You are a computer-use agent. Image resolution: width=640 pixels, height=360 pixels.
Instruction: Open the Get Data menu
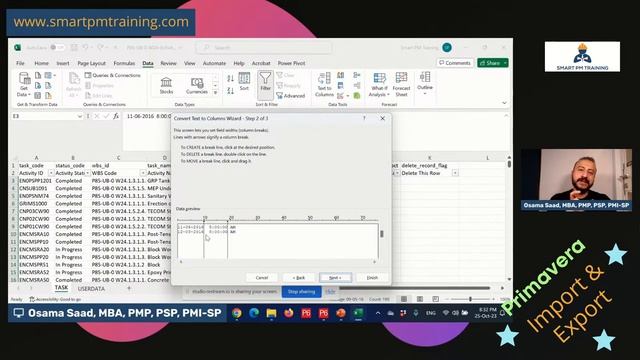tap(24, 85)
